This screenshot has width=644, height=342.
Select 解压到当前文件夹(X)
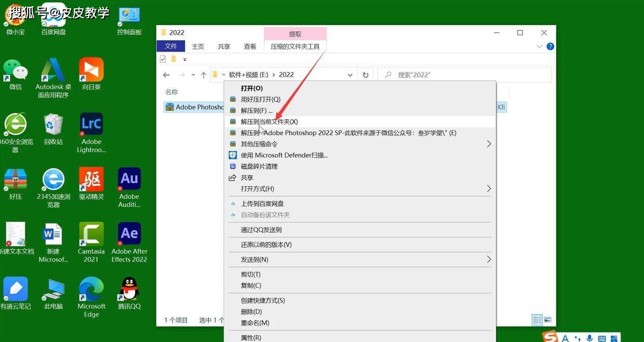[360, 121]
